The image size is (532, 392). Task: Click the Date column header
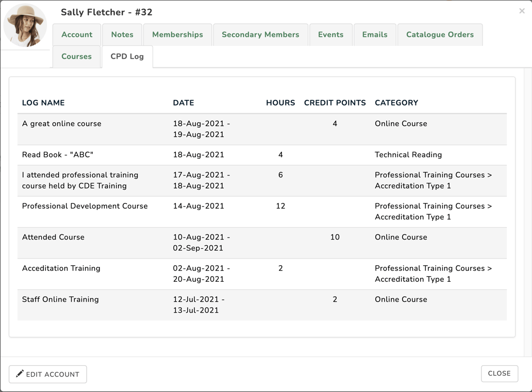[x=184, y=103]
